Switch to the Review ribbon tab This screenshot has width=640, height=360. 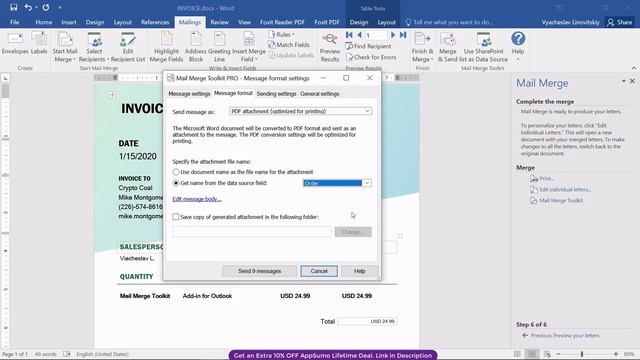(220, 22)
